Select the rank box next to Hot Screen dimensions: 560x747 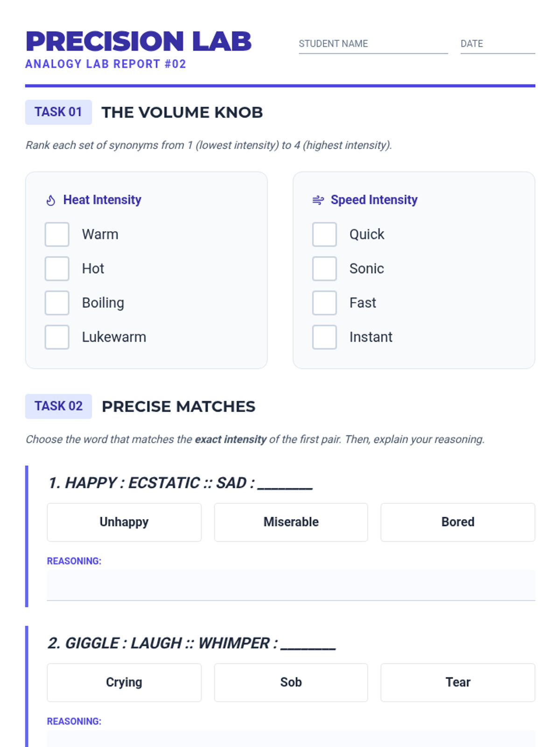(x=57, y=268)
